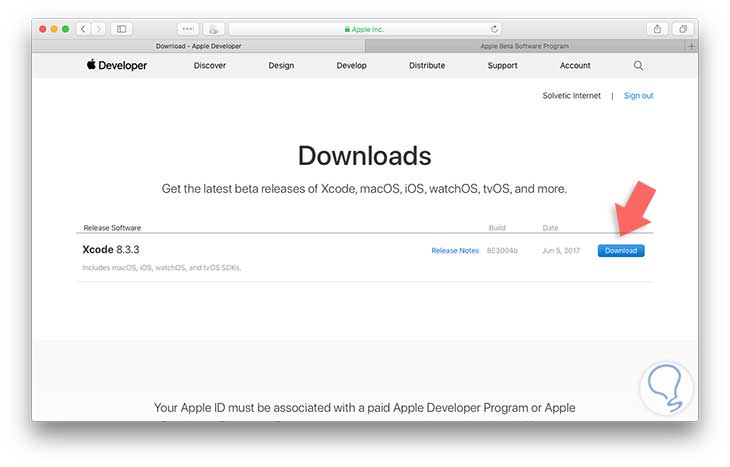
Task: Go back with Safari's back arrow
Action: [x=83, y=29]
